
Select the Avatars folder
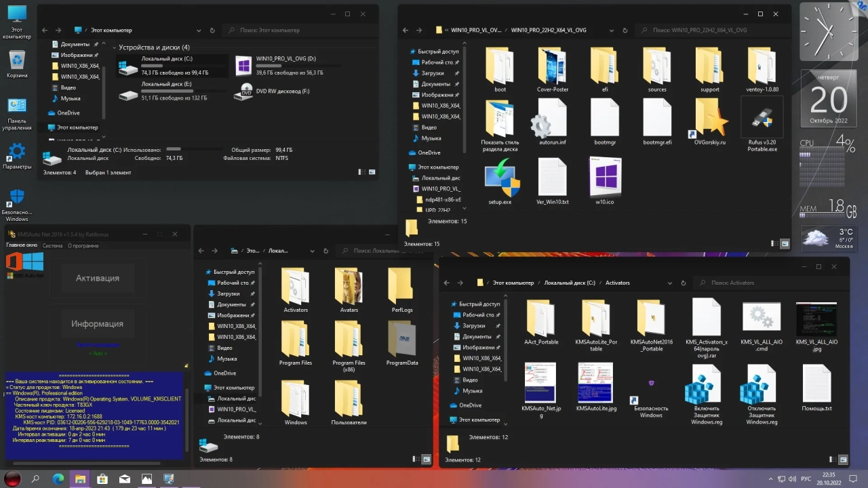tap(349, 290)
